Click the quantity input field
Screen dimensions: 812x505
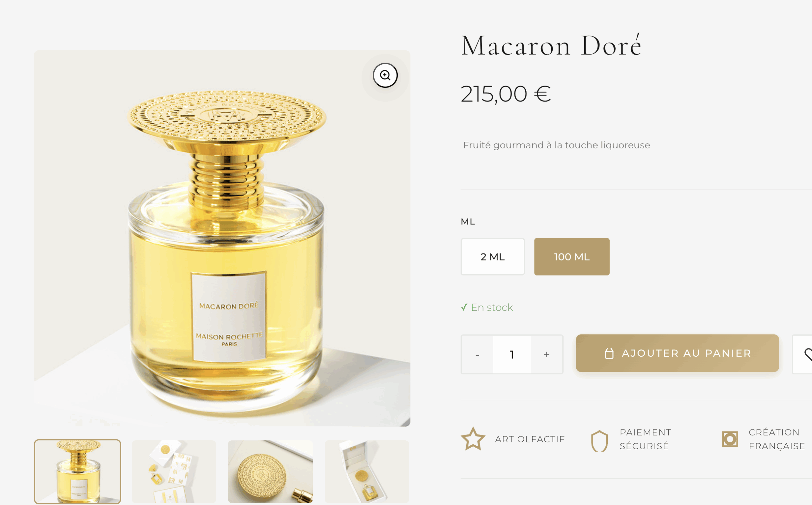click(x=512, y=354)
